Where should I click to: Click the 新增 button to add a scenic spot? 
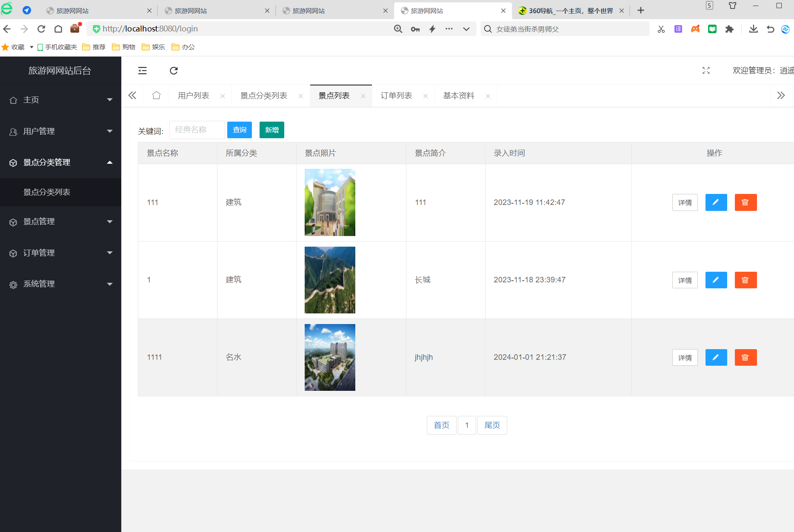(x=271, y=130)
